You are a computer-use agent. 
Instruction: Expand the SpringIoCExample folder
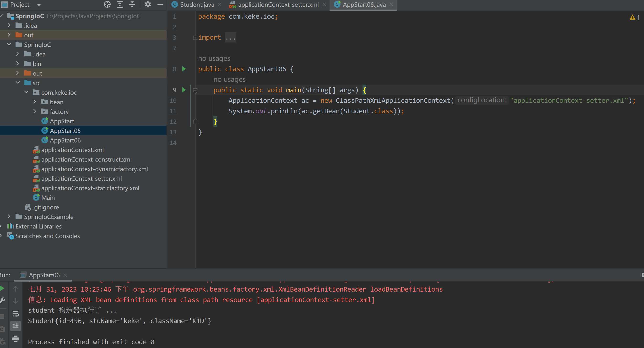(9, 217)
